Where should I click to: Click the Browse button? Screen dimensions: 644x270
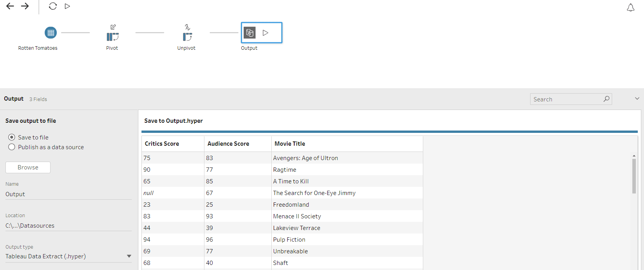point(28,167)
